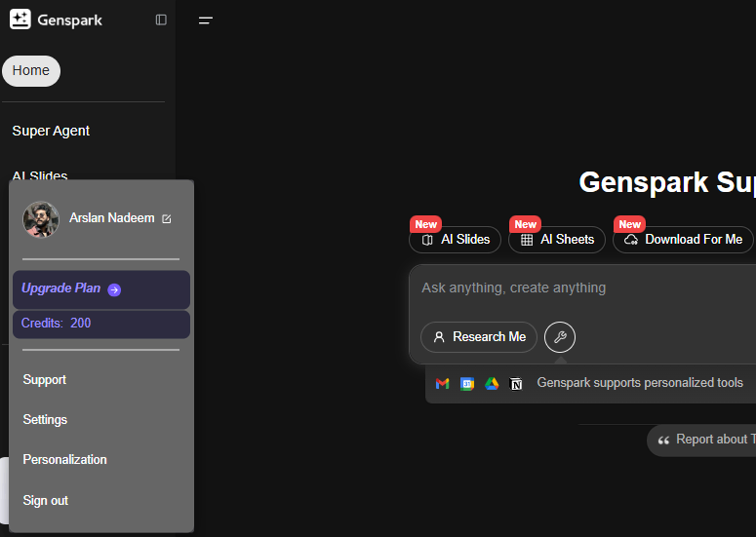Click the Research Me button

(479, 337)
